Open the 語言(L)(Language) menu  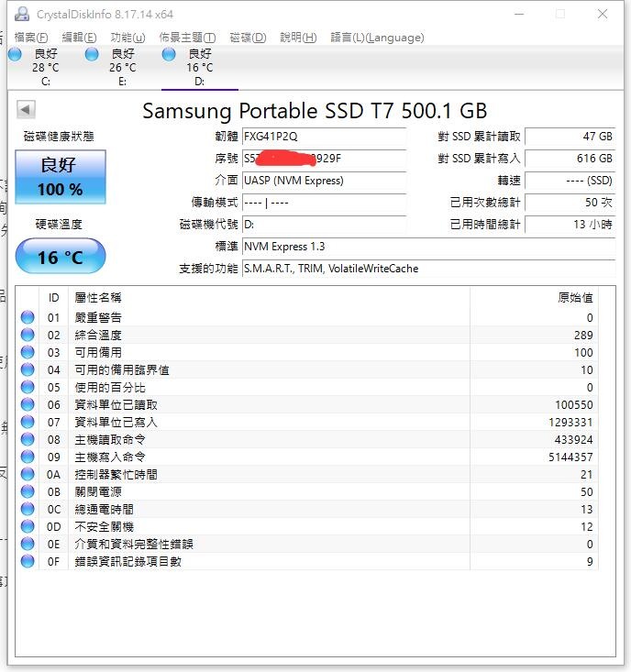pos(377,38)
